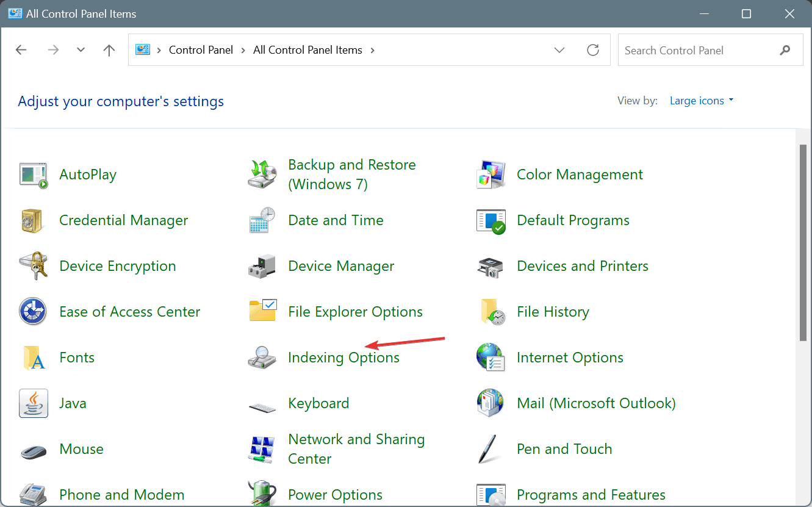Expand the recent locations chevron

coord(81,50)
